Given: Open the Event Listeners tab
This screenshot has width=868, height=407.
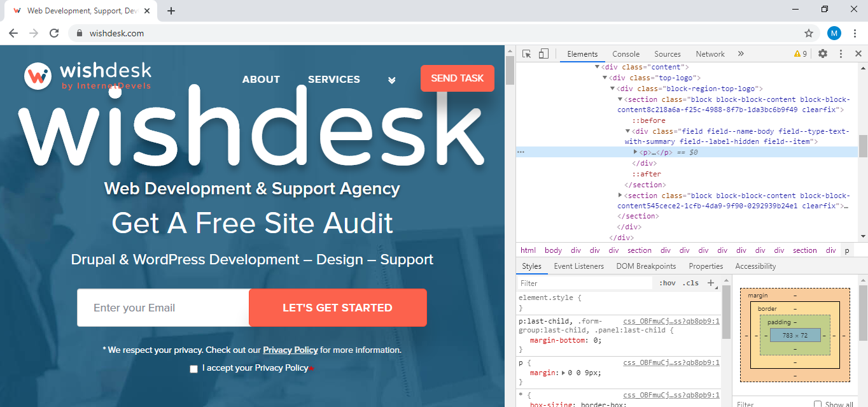Looking at the screenshot, I should coord(578,266).
